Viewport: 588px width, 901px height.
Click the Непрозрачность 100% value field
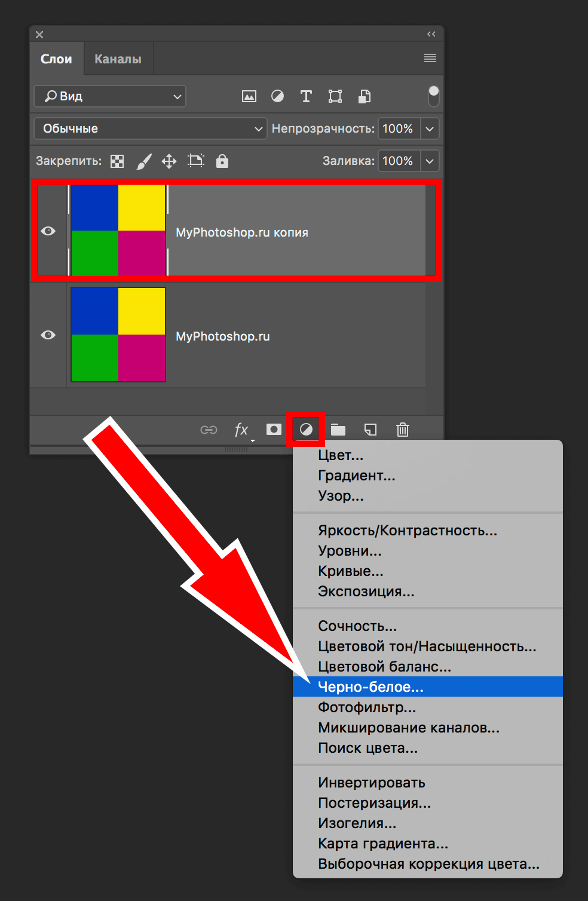[x=399, y=128]
